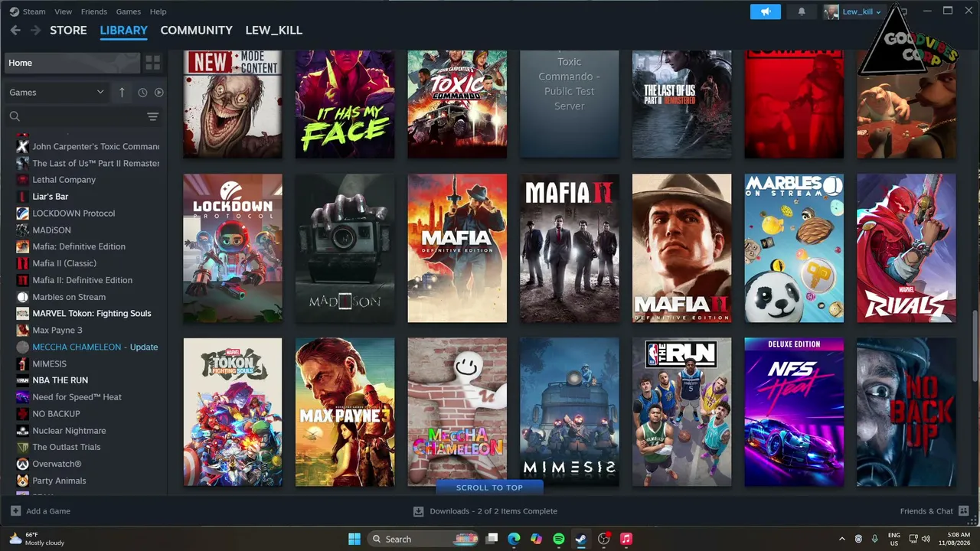Viewport: 980px width, 551px height.
Task: Open the notifications bell
Action: coord(802,11)
